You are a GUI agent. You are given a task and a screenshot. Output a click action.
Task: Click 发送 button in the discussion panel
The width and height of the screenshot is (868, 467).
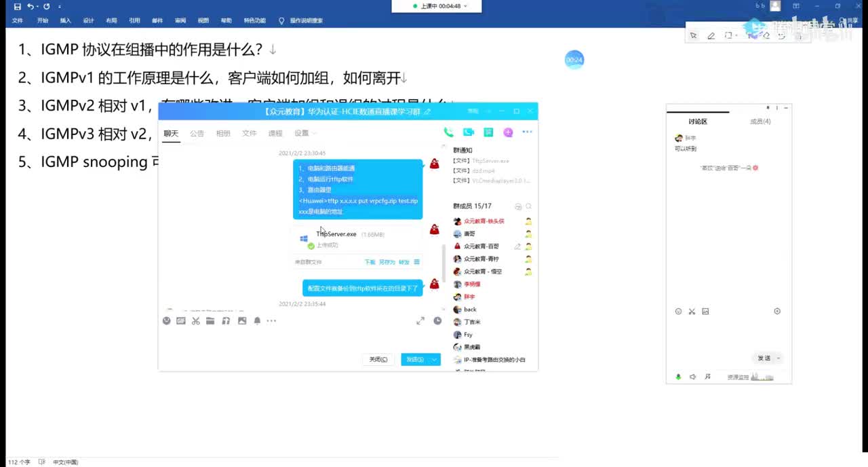pos(764,358)
